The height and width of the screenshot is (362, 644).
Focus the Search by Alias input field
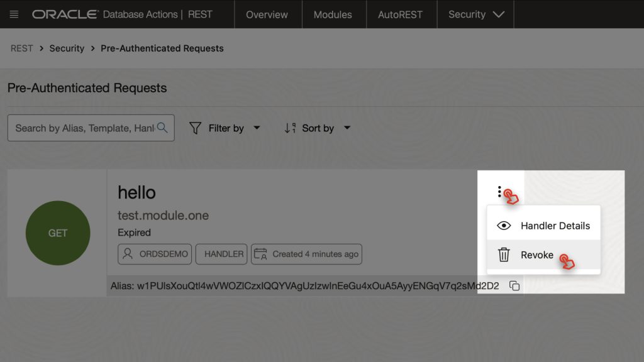click(85, 128)
